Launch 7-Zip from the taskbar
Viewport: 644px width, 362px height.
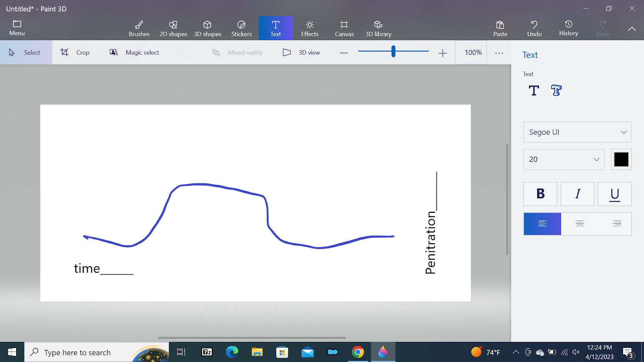[x=207, y=352]
